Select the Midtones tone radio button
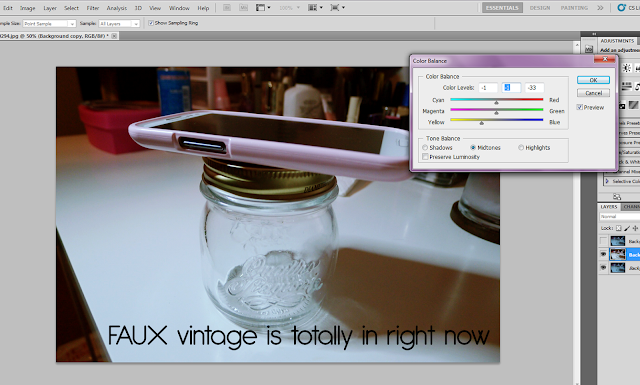The width and height of the screenshot is (640, 385). (473, 147)
